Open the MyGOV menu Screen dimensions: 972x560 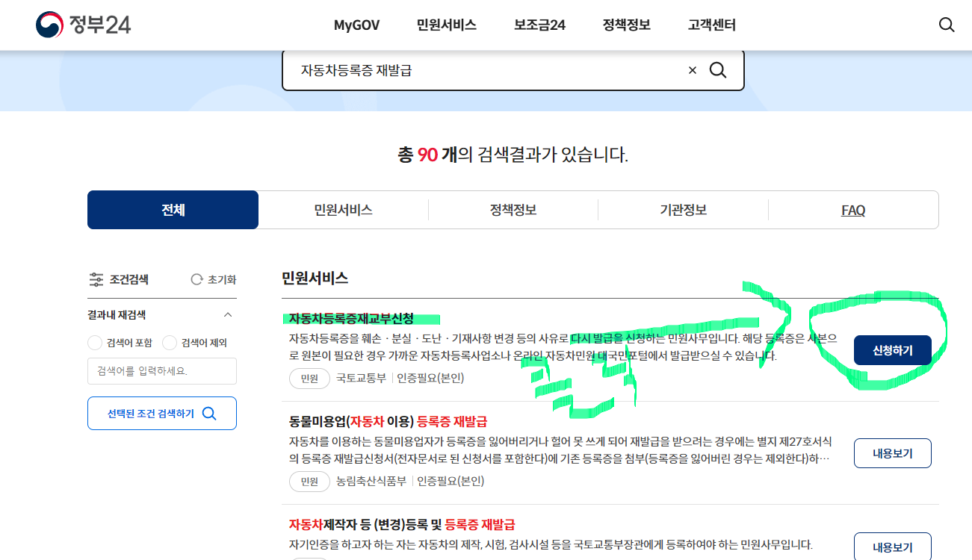click(356, 25)
